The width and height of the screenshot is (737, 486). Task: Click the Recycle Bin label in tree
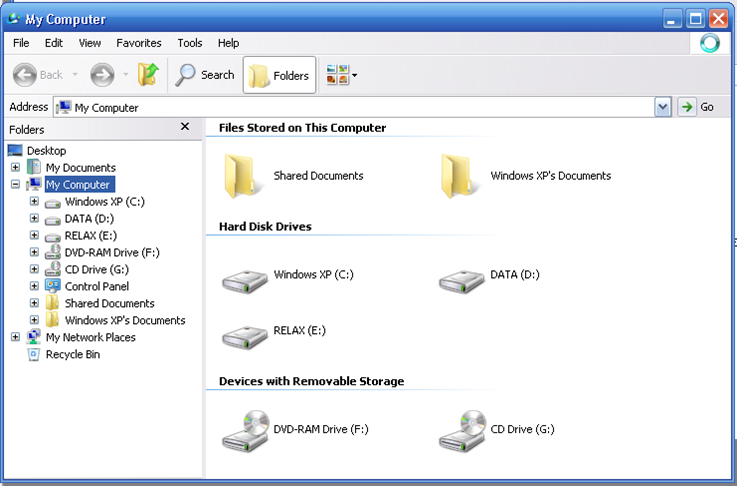coord(73,354)
